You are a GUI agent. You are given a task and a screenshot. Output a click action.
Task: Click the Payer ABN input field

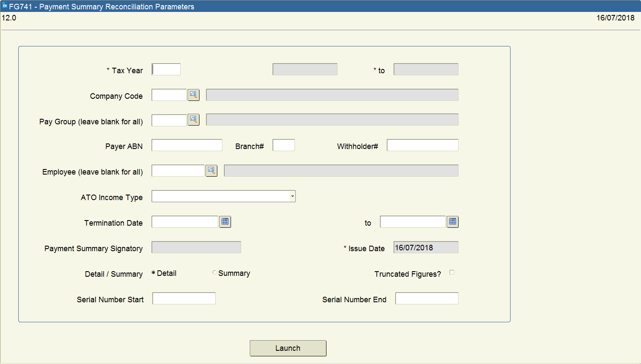pos(187,145)
